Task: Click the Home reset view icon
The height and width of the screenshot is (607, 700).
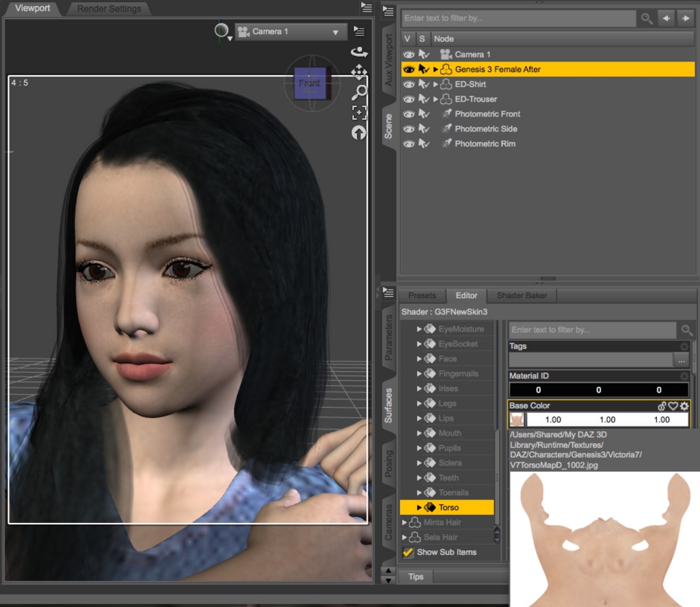Action: coord(359,133)
